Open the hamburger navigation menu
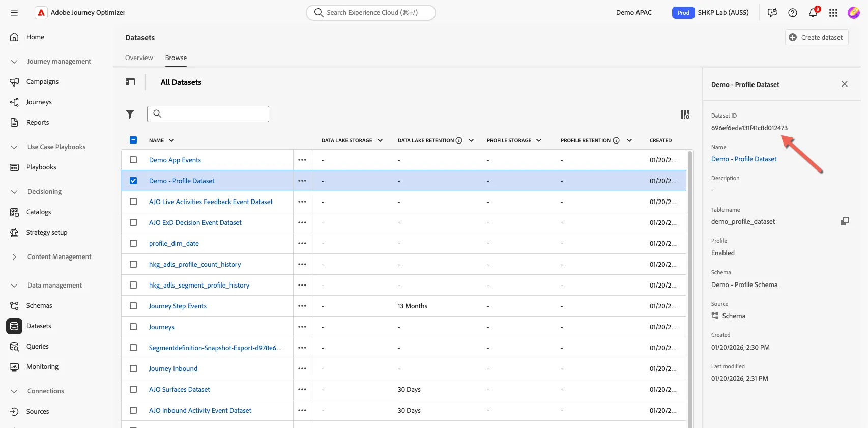The width and height of the screenshot is (868, 428). [x=14, y=13]
